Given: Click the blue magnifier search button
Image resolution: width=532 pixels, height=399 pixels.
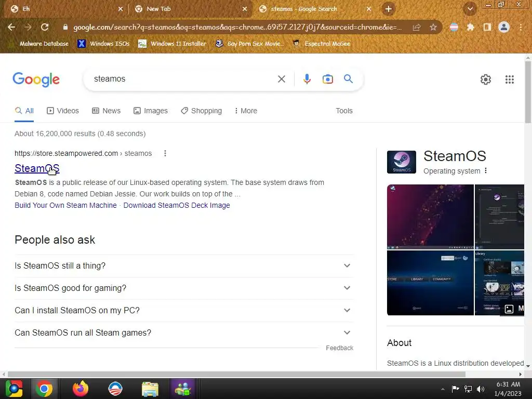Looking at the screenshot, I should pos(348,79).
